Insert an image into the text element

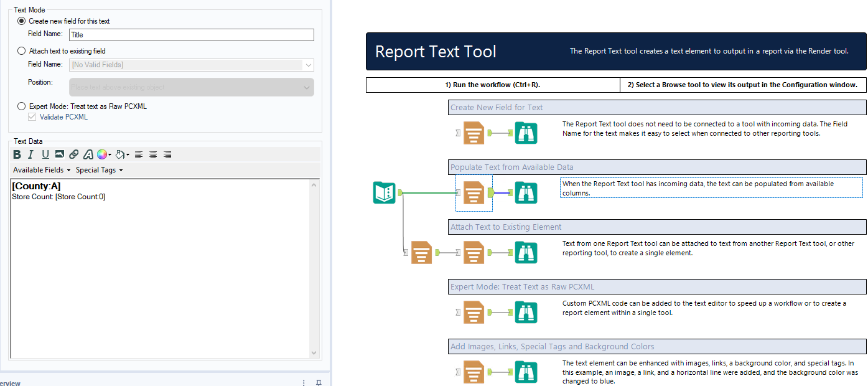pos(58,154)
